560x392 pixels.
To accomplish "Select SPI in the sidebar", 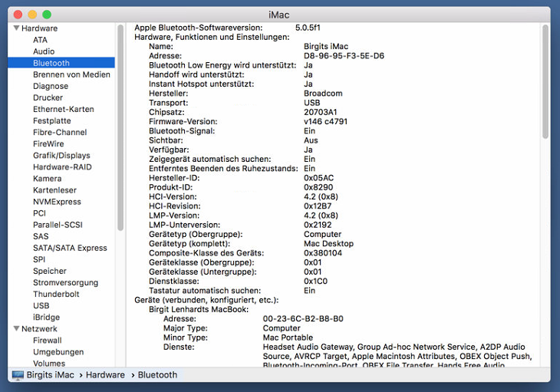I will tap(39, 259).
